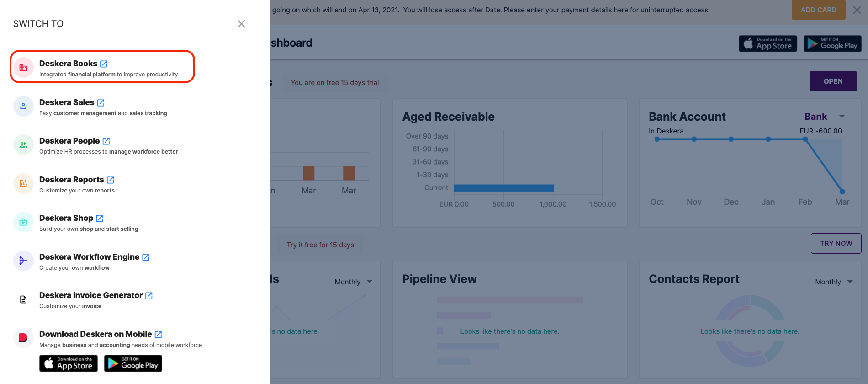Dismiss the trial notification banner
Screen dimensions: 868x384
pos(857,10)
